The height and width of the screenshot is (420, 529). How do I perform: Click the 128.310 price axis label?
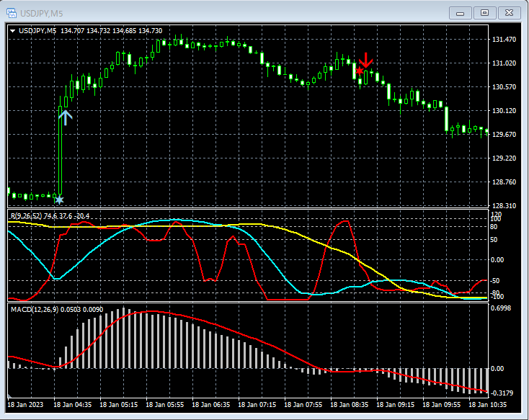503,206
